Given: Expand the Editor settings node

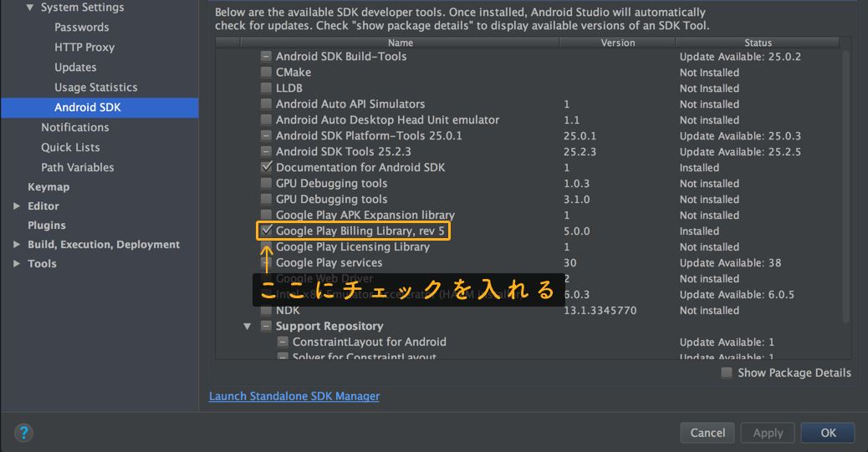Looking at the screenshot, I should [x=17, y=206].
